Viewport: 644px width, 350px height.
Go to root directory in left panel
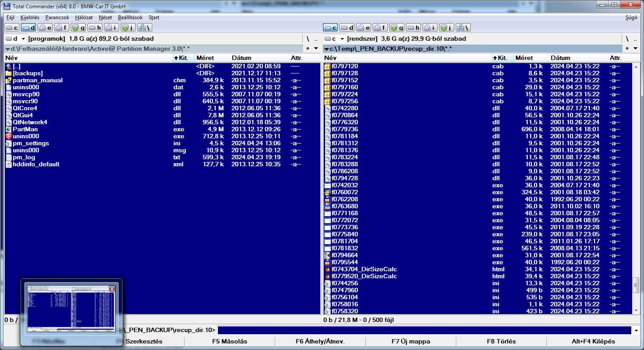coord(308,39)
